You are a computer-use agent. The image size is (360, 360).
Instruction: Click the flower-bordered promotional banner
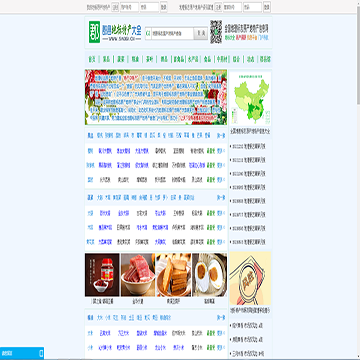(x=156, y=97)
